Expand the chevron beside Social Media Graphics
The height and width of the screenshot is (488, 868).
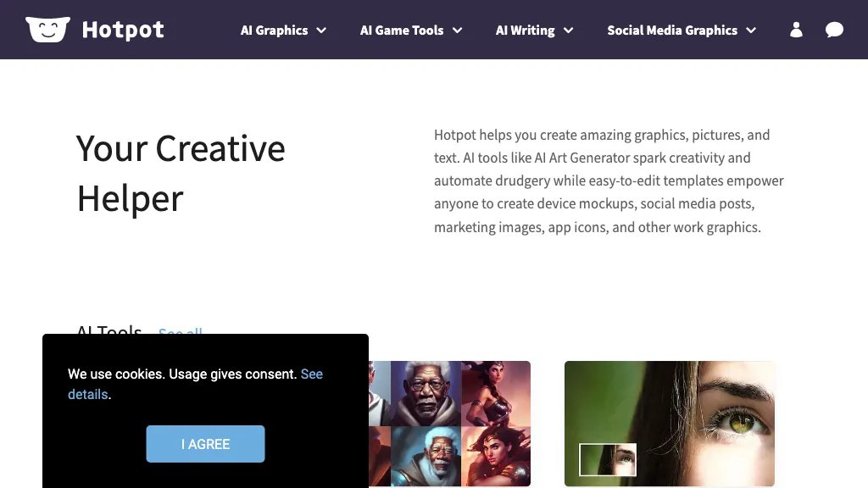point(751,30)
